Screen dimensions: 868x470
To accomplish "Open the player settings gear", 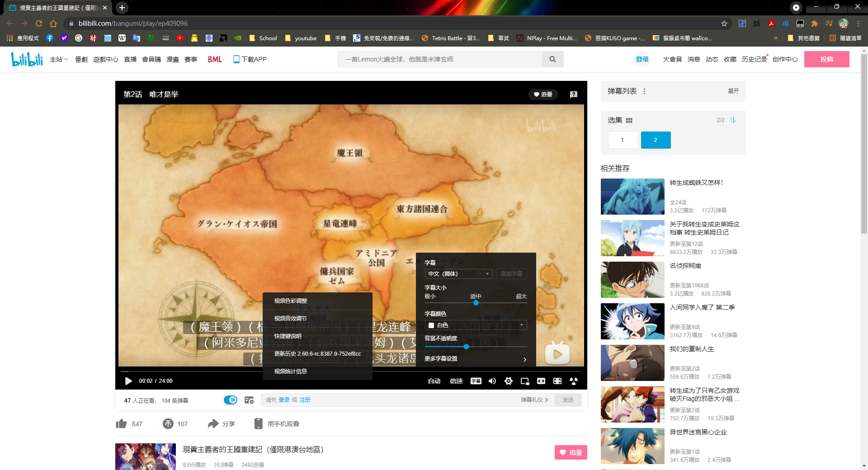I will (509, 381).
